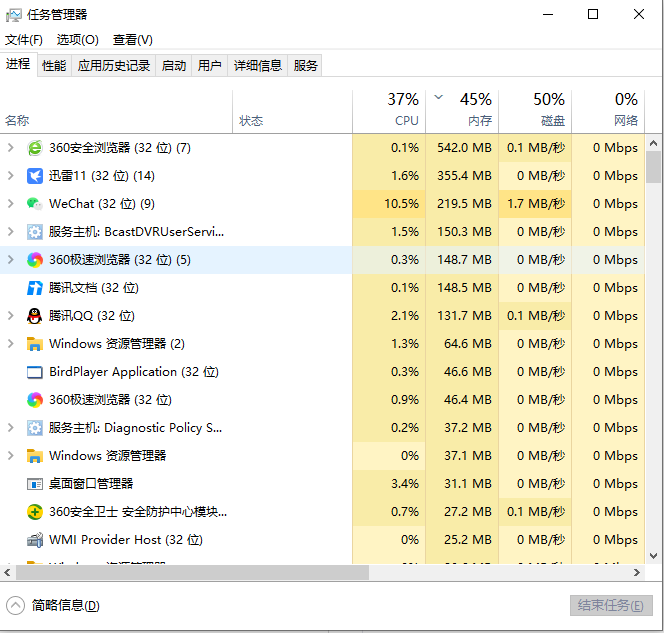Expand the Windows 资源管理器 (2) group
This screenshot has width=664, height=633.
(11, 344)
